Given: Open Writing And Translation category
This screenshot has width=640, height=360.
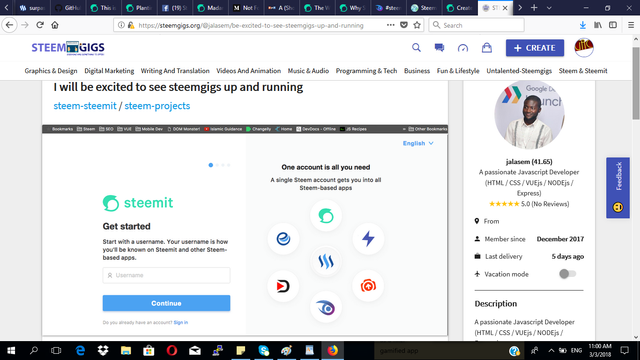Looking at the screenshot, I should pos(175,71).
